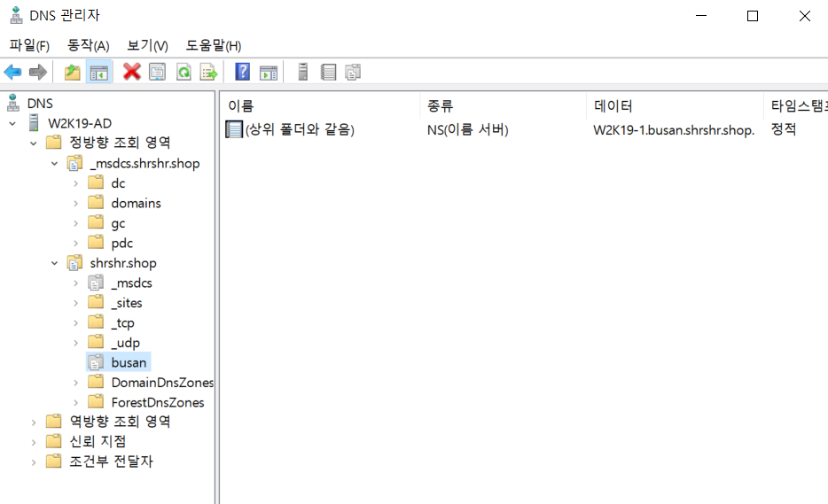The width and height of the screenshot is (828, 504).
Task: Expand the dc folder
Action: [75, 183]
